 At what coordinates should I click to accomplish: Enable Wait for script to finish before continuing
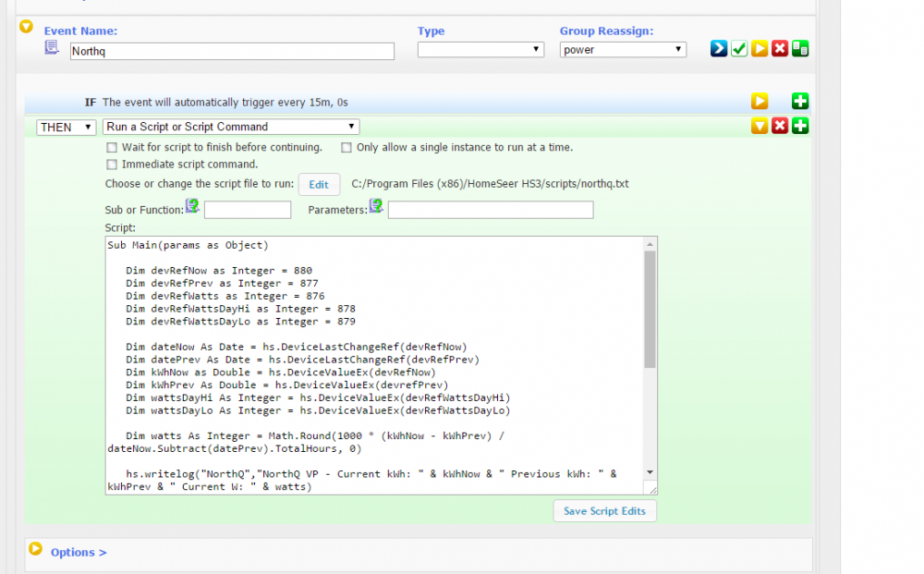(113, 147)
